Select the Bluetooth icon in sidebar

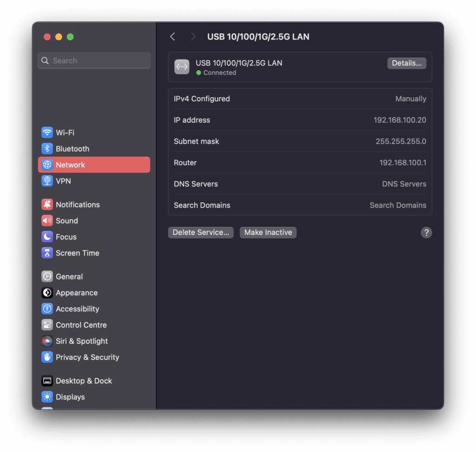(x=47, y=148)
